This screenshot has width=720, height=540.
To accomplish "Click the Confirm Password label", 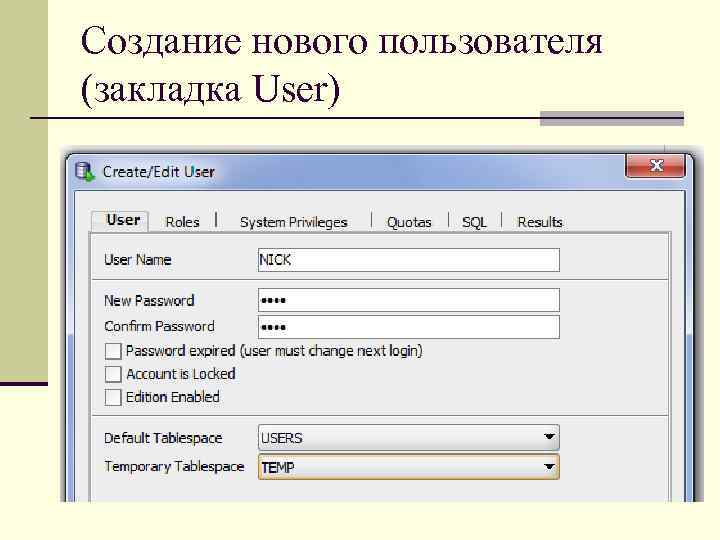I will tap(159, 326).
